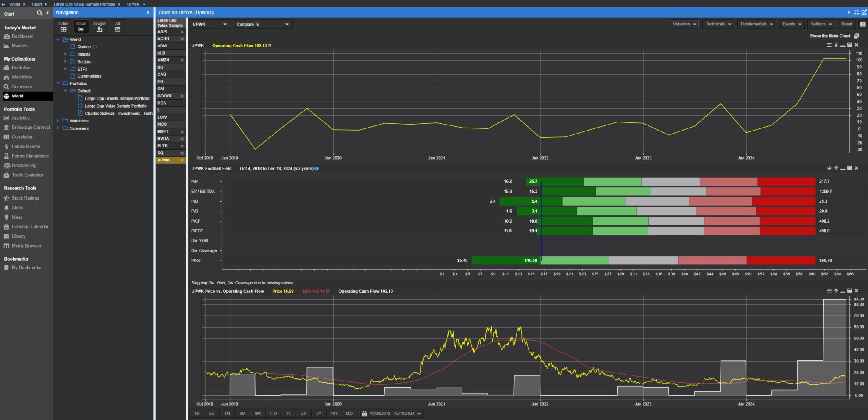This screenshot has height=420, width=868.
Task: Click the dark red P/E bar segment
Action: point(786,181)
